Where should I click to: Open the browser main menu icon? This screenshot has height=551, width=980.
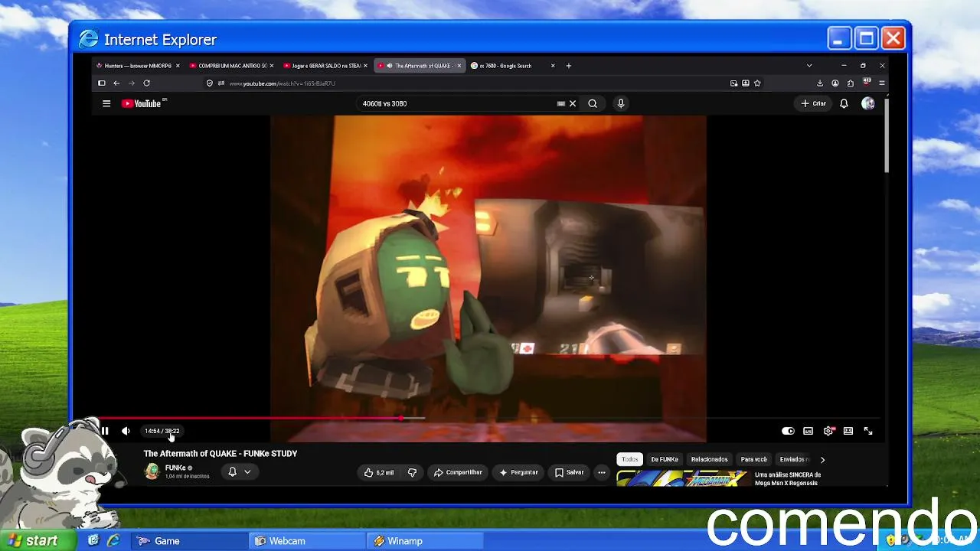click(882, 83)
